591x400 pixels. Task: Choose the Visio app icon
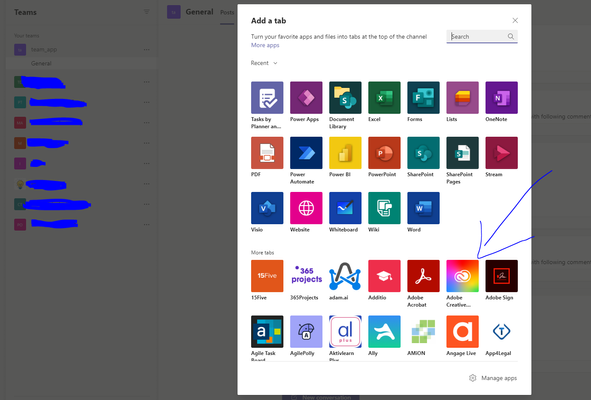click(x=267, y=208)
